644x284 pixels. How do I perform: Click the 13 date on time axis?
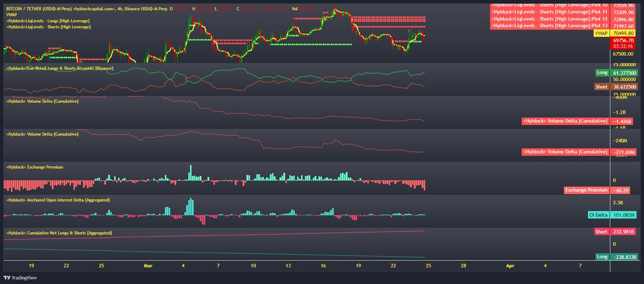pyautogui.click(x=288, y=266)
